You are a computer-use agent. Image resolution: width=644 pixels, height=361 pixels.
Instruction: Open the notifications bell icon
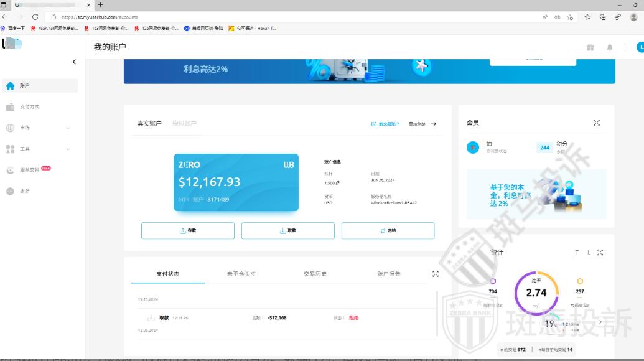click(610, 47)
